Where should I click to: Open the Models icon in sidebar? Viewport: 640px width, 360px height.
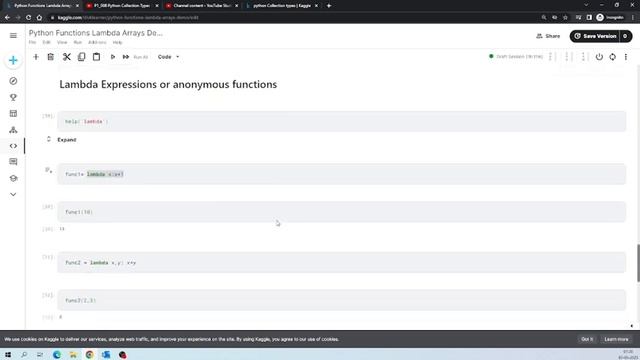coord(13,130)
